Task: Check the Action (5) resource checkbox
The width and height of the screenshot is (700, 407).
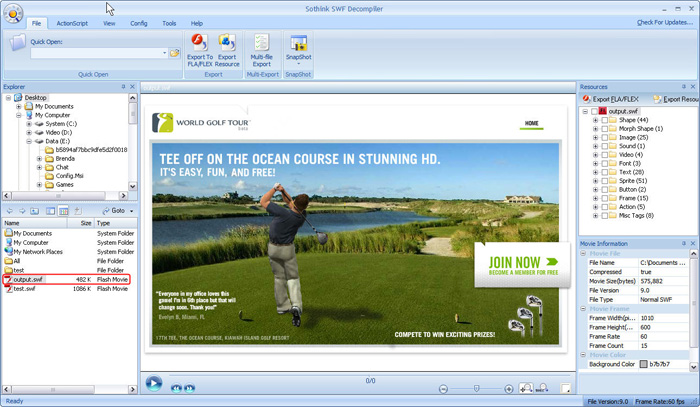Action: (604, 207)
